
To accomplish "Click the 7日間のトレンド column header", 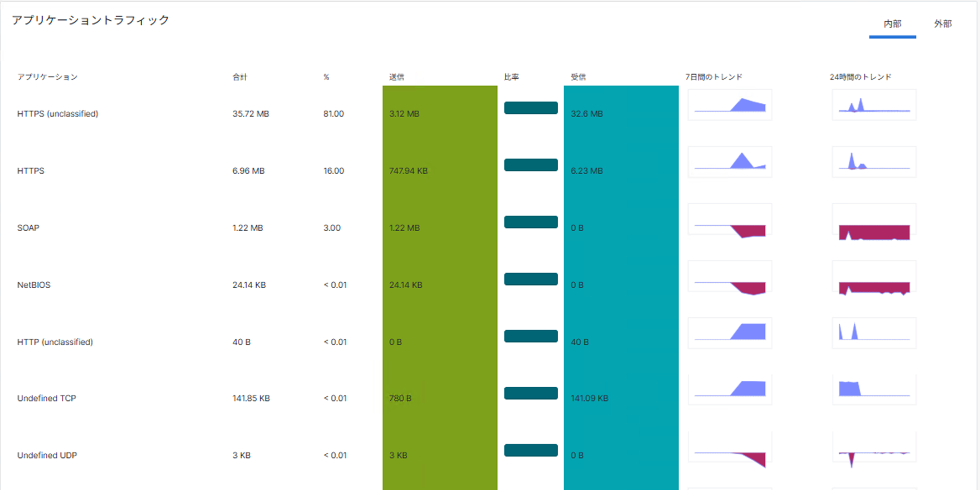I will 714,77.
